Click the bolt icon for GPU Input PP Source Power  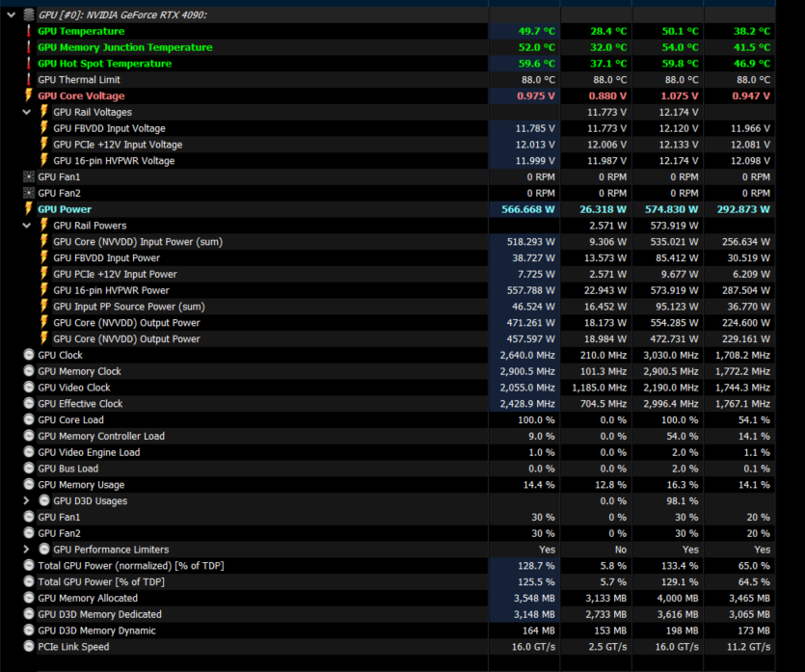click(x=44, y=306)
